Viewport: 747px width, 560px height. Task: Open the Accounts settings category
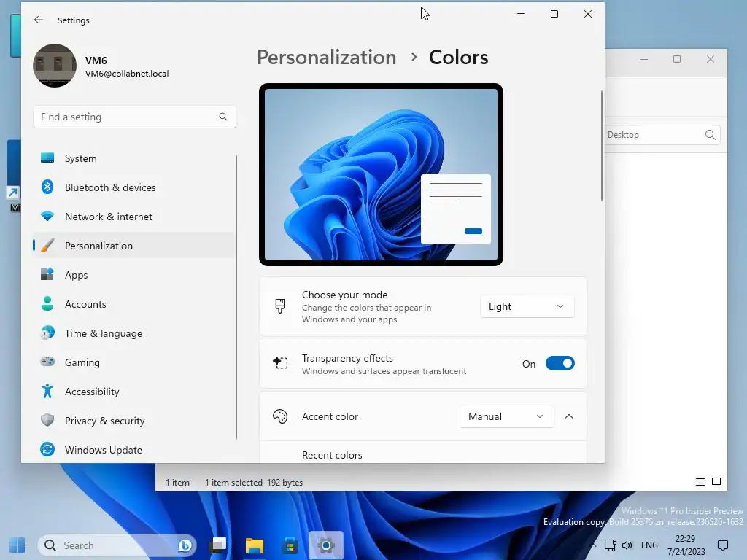coord(133,304)
